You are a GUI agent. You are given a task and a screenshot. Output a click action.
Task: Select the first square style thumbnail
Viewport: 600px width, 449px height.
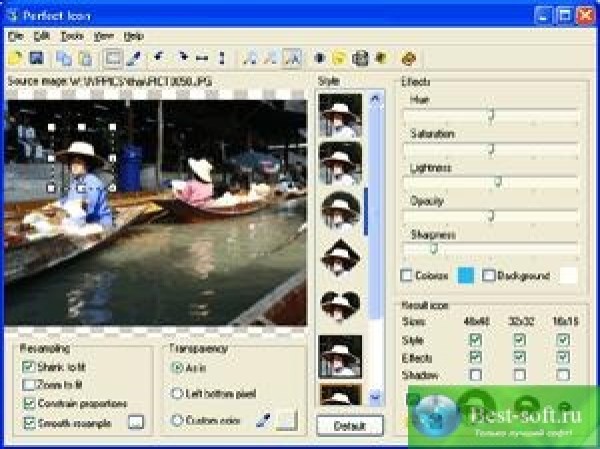point(340,116)
